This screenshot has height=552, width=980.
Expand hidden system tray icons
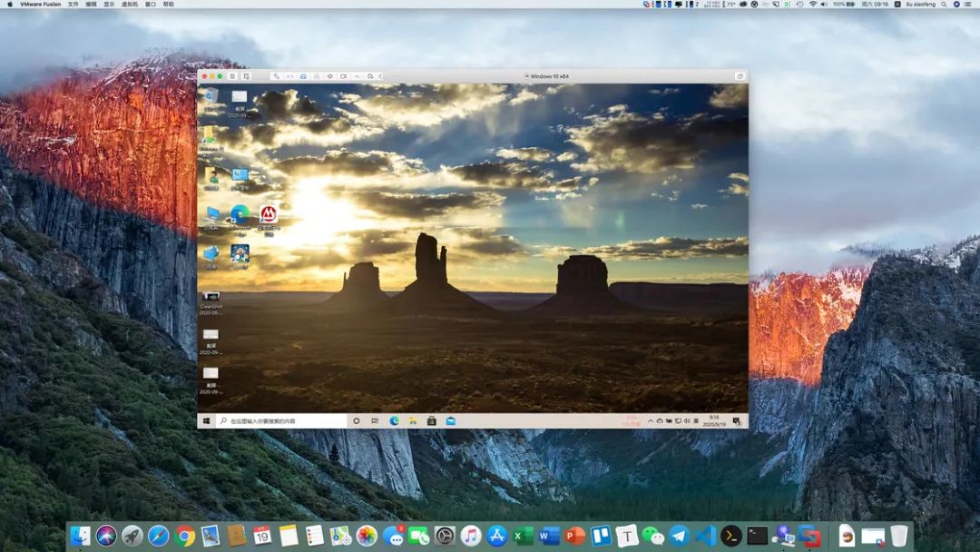[650, 421]
